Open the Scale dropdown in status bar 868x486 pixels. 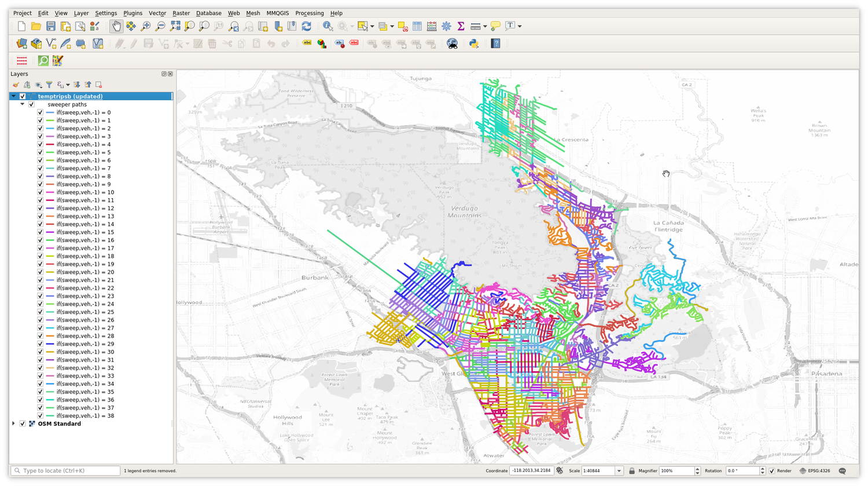(619, 471)
